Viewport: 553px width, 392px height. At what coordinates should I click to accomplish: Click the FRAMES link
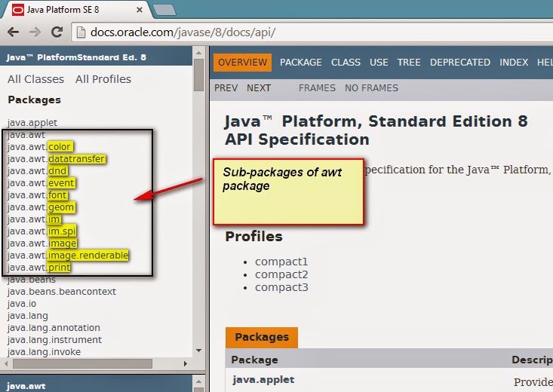pyautogui.click(x=317, y=87)
